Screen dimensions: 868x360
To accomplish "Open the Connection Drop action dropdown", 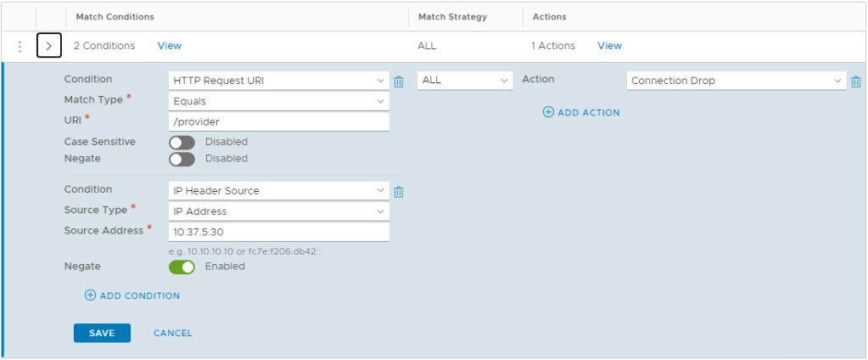I will (736, 81).
